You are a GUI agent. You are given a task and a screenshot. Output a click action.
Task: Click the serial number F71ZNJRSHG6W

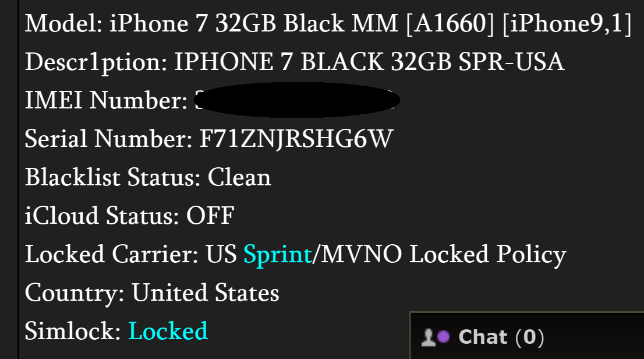(296, 139)
